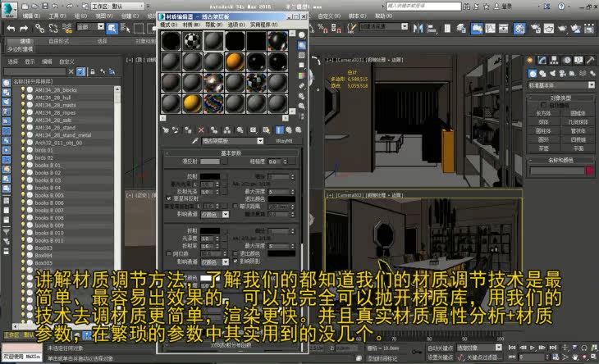This screenshot has width=599, height=364.
Task: Open the Options menu in Material Editor
Action: [236, 25]
